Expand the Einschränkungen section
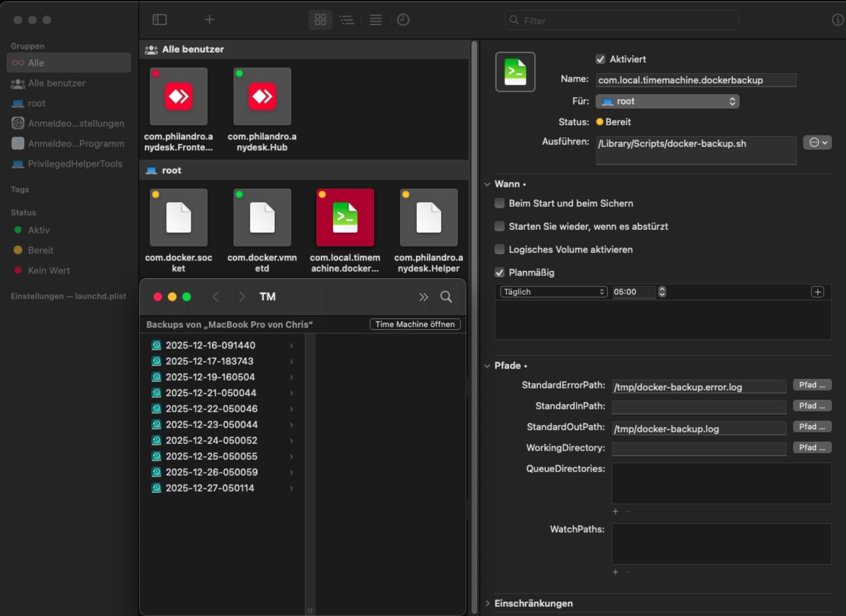 (x=487, y=603)
